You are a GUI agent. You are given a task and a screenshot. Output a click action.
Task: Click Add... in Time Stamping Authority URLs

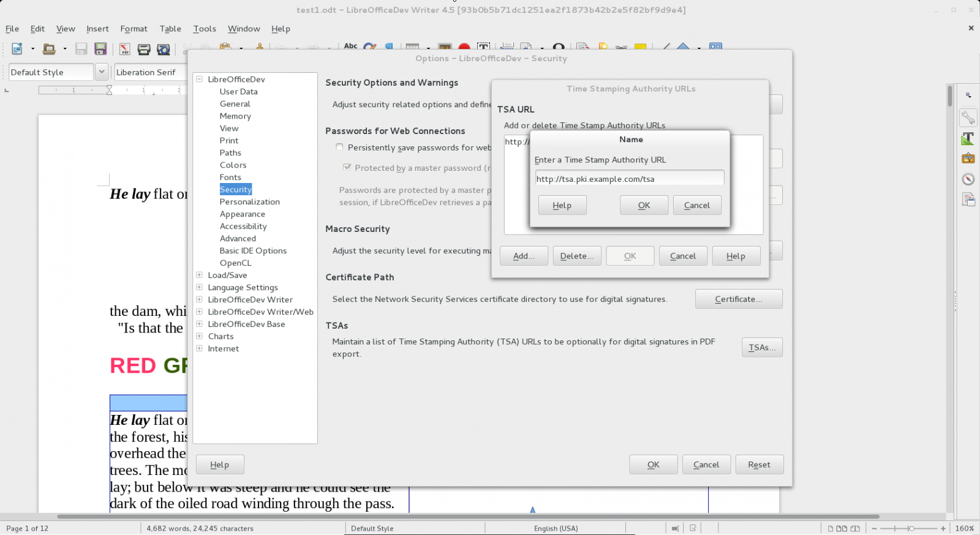524,256
